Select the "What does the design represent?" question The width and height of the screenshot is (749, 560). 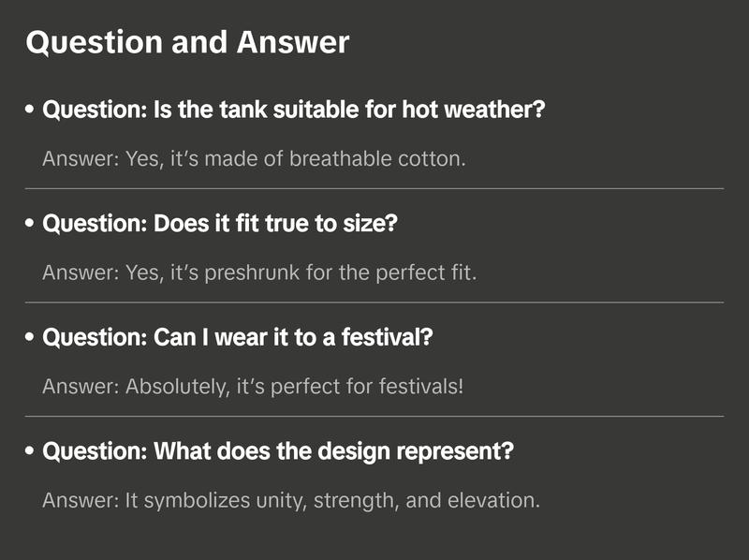point(278,451)
